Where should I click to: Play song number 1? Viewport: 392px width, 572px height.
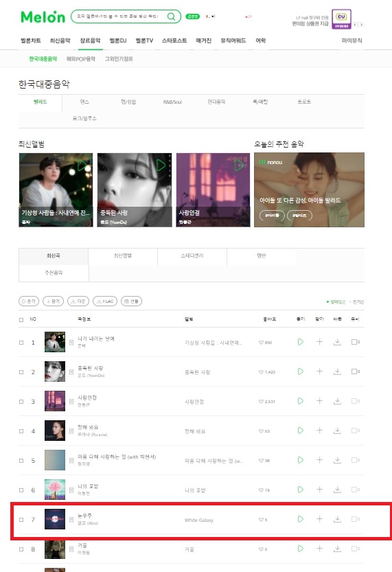301,342
